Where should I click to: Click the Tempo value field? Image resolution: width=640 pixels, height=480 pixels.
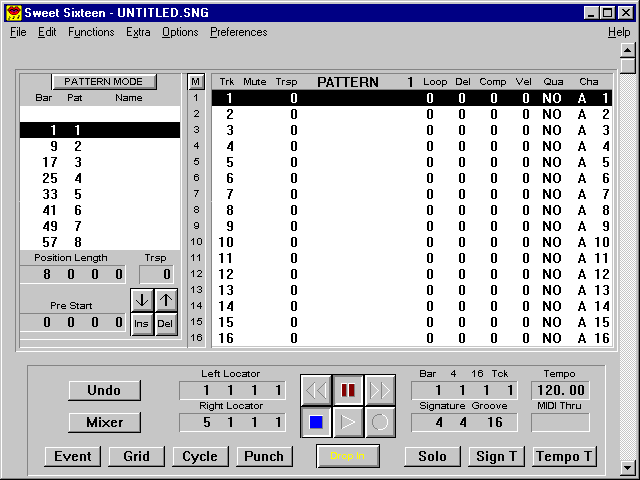tap(560, 390)
